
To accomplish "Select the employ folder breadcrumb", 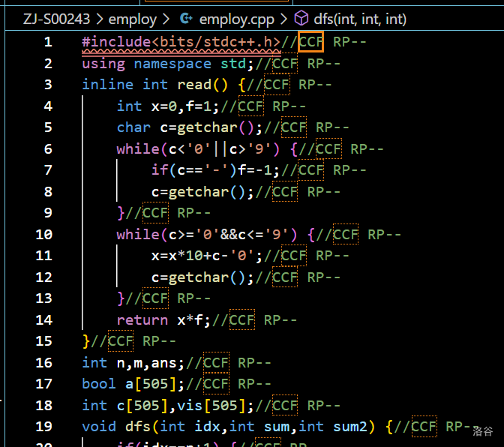I will [133, 19].
